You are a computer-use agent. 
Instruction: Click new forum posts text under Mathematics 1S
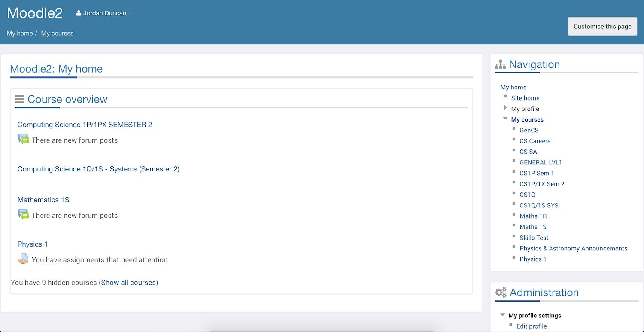[75, 215]
